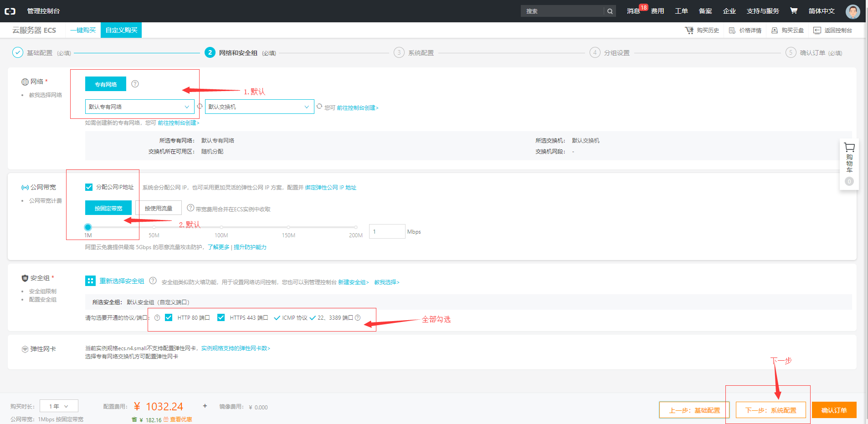Click help icon next to 专有网络
Screen dimensions: 868x424
coord(135,84)
